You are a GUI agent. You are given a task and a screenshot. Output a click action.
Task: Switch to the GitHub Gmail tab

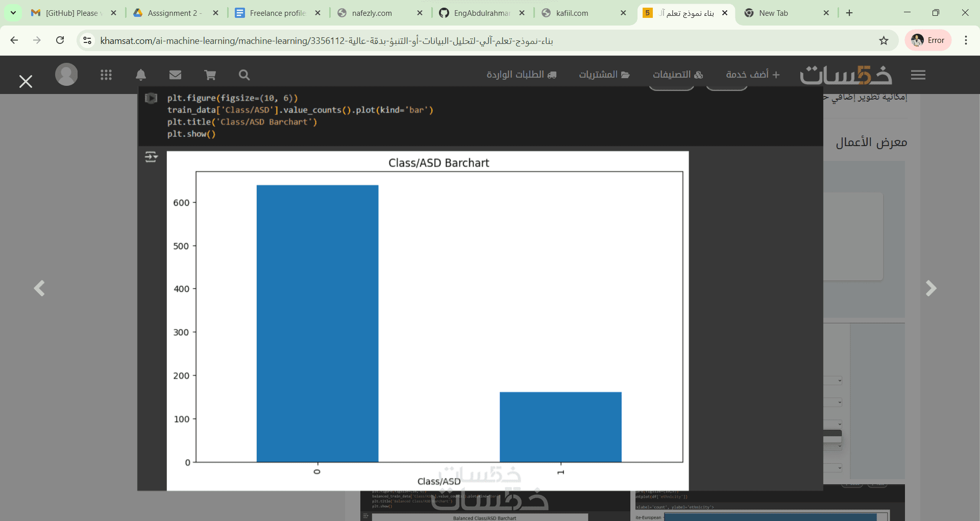point(74,13)
